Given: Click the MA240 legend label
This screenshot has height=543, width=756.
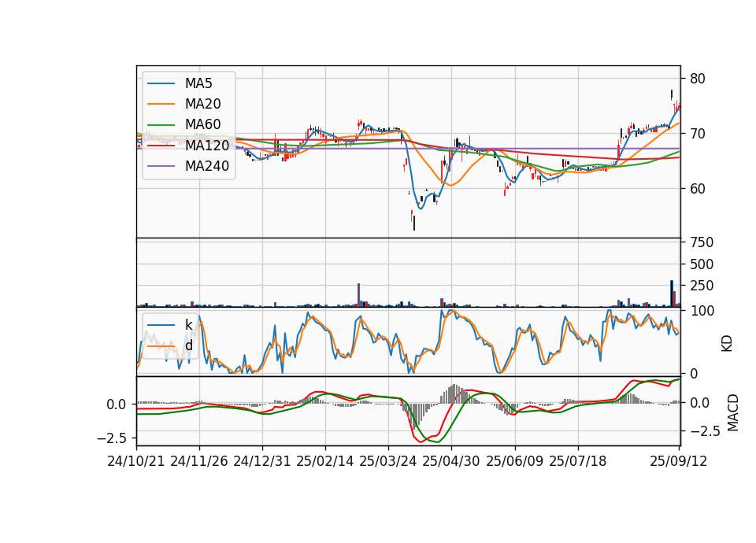Looking at the screenshot, I should [207, 166].
